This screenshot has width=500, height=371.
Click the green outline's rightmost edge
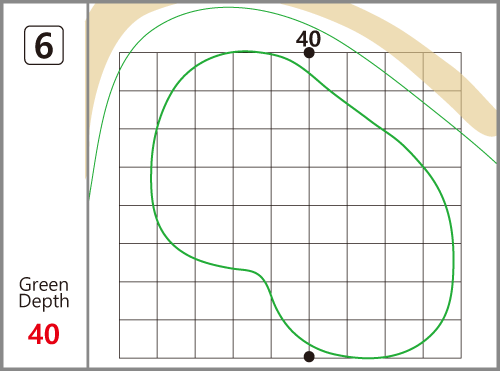(453, 253)
